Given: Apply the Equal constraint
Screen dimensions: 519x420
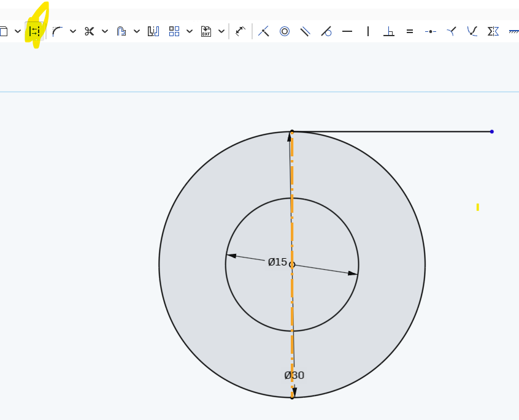Looking at the screenshot, I should tap(410, 31).
